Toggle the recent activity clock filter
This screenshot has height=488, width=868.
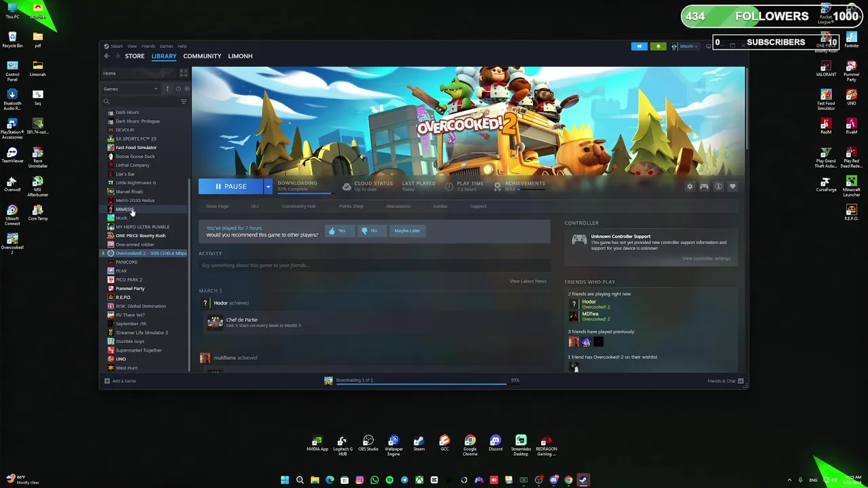178,89
